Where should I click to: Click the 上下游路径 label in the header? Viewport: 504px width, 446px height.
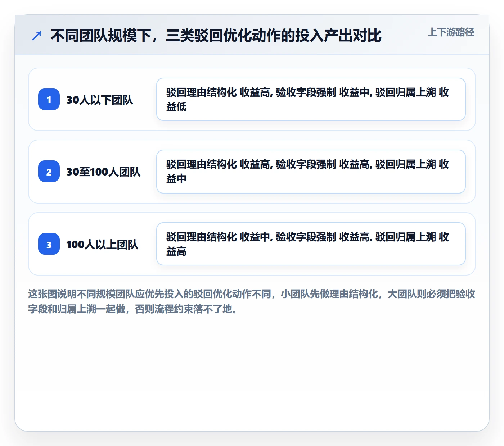pyautogui.click(x=451, y=32)
